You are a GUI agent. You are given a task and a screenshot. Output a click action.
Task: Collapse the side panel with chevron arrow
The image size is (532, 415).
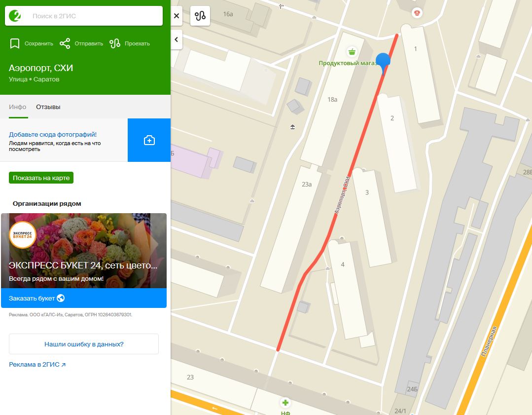pos(177,39)
